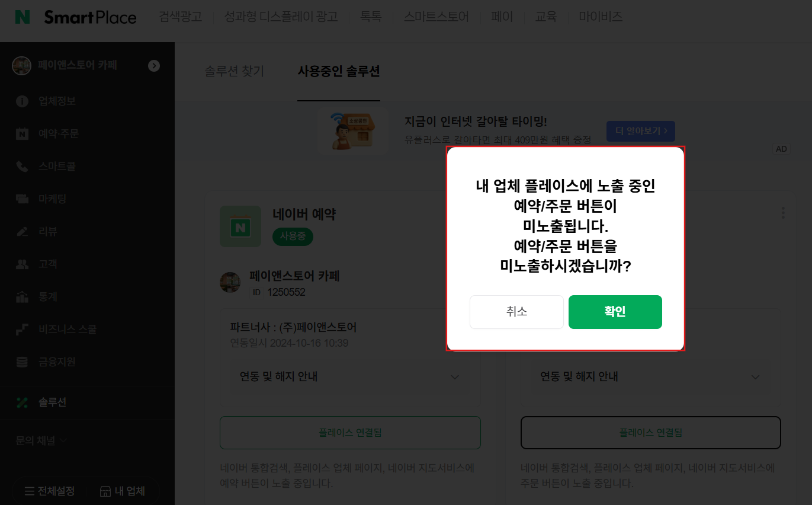The width and height of the screenshot is (812, 505).
Task: Click the 더 알아보기 ad button
Action: click(641, 131)
